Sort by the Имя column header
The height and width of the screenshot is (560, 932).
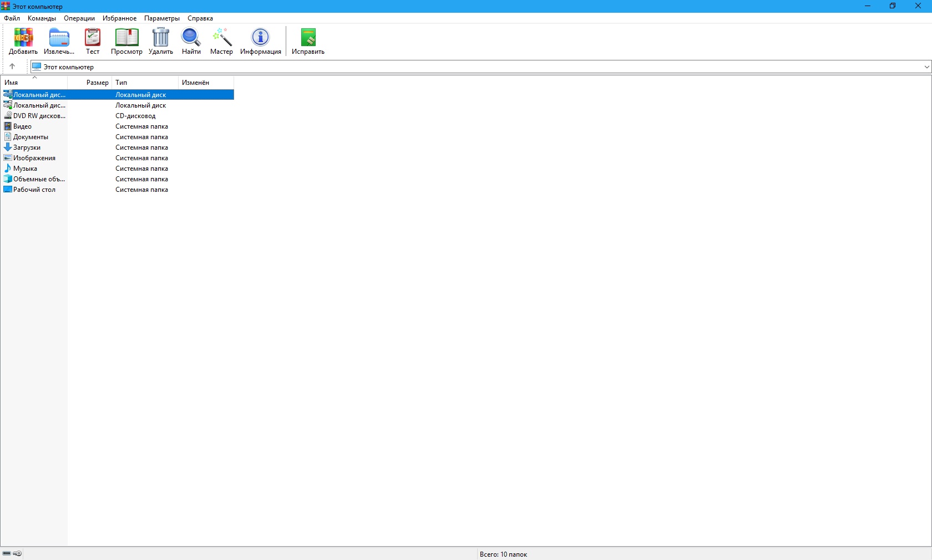click(34, 83)
